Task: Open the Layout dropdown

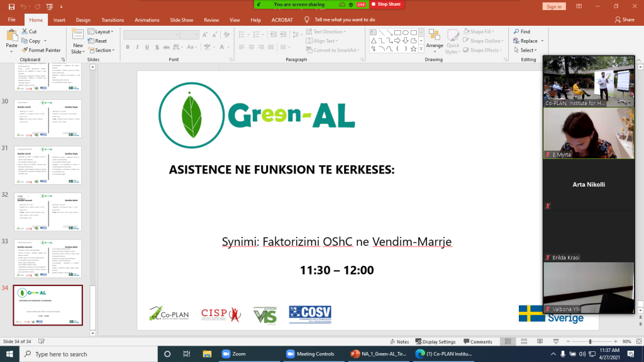Action: (x=101, y=31)
